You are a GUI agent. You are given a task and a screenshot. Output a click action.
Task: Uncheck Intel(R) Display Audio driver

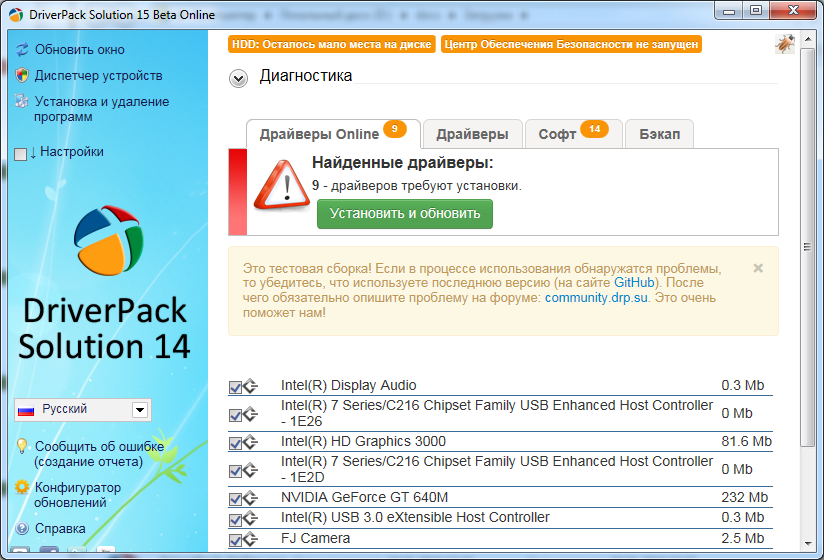tap(235, 387)
